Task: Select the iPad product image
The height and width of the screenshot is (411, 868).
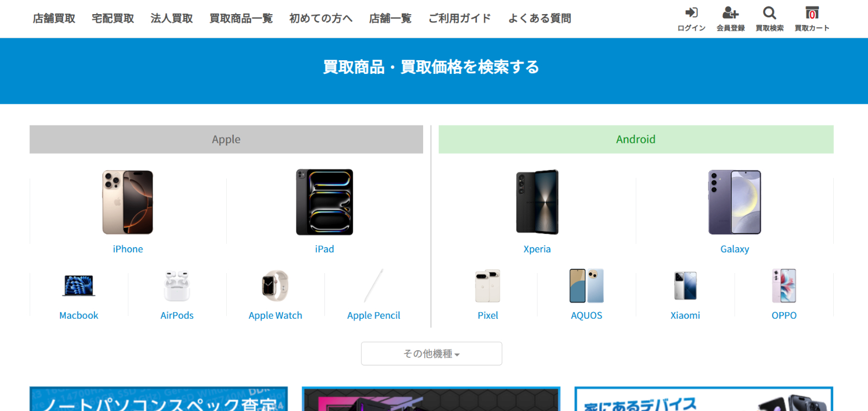Action: 324,202
